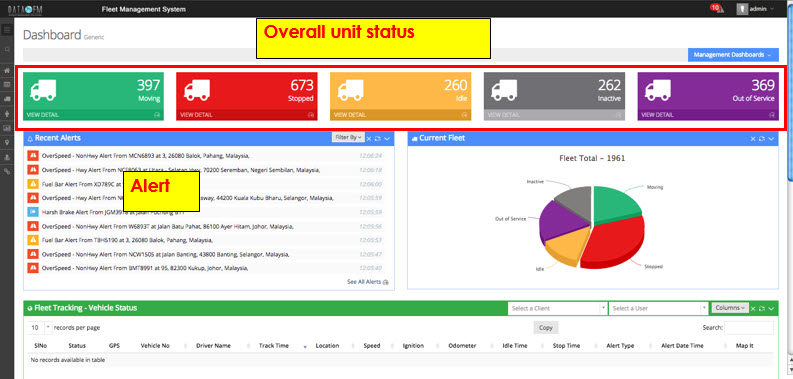Expand the admin account menu

click(x=762, y=9)
